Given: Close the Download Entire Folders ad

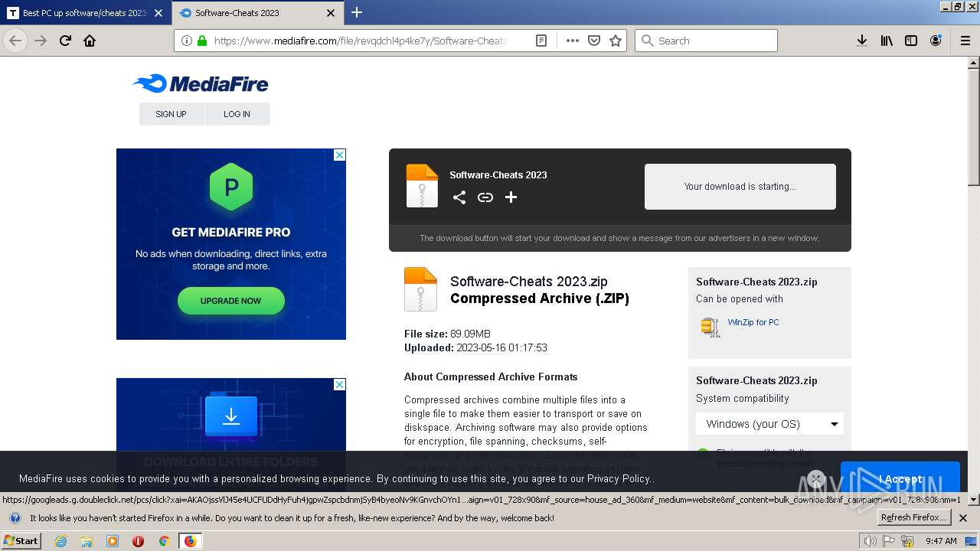Looking at the screenshot, I should pos(339,384).
